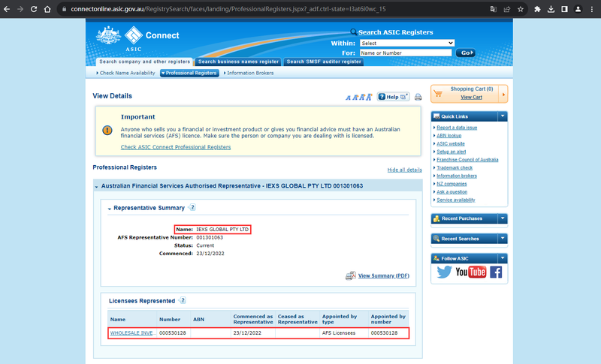
Task: Open Service availability quick link
Action: 456,200
